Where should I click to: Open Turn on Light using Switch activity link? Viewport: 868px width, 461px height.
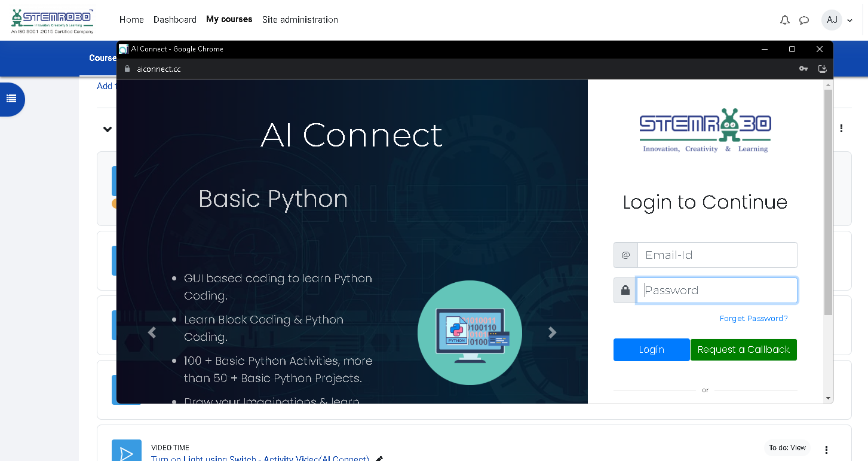click(x=260, y=458)
